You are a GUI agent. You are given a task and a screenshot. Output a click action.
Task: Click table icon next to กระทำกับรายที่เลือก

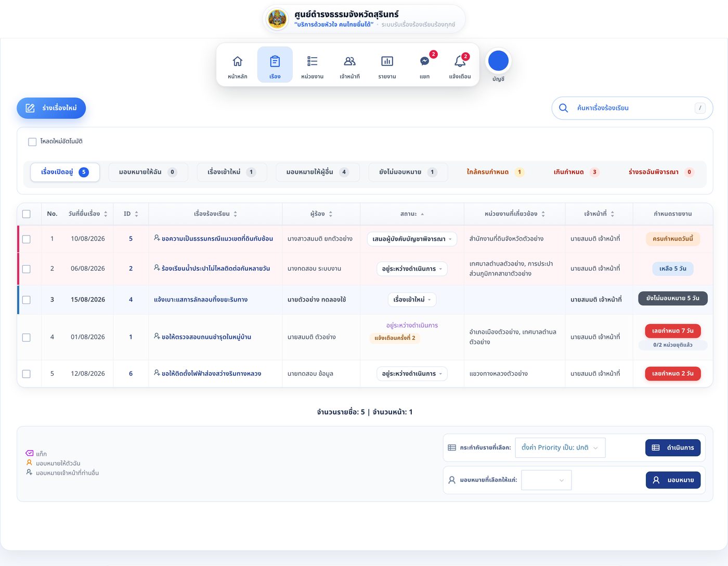pyautogui.click(x=452, y=447)
